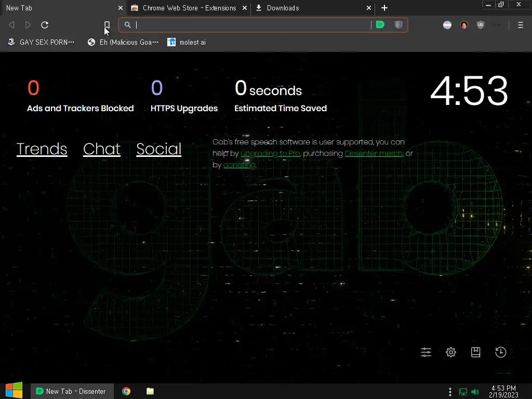
Task: Click the Windows Start button
Action: [x=14, y=391]
